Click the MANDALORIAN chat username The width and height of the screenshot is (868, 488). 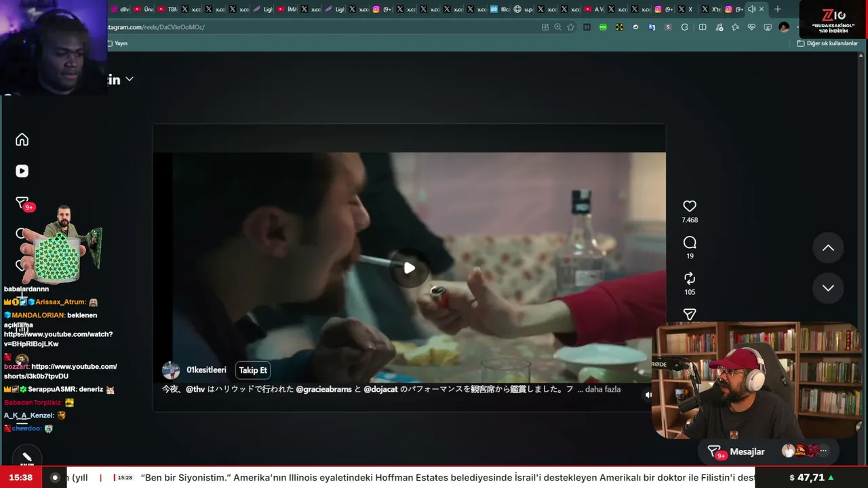tap(38, 315)
